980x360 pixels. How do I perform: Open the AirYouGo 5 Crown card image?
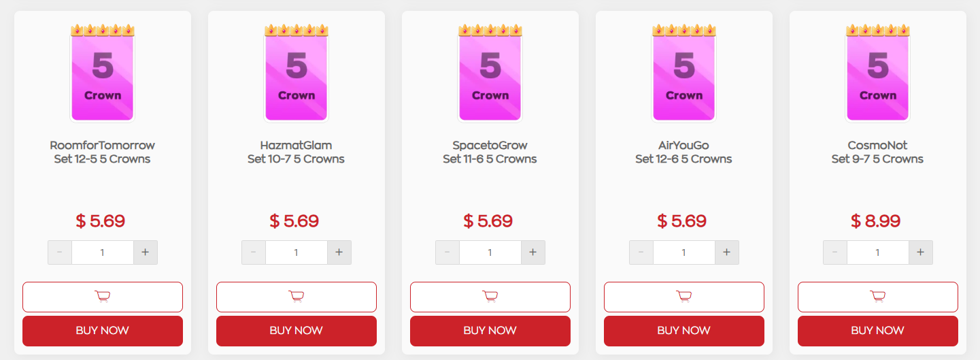point(684,73)
